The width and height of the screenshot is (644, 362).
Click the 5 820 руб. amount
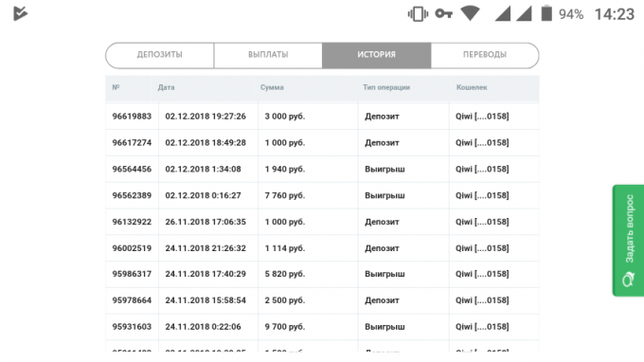pos(285,274)
